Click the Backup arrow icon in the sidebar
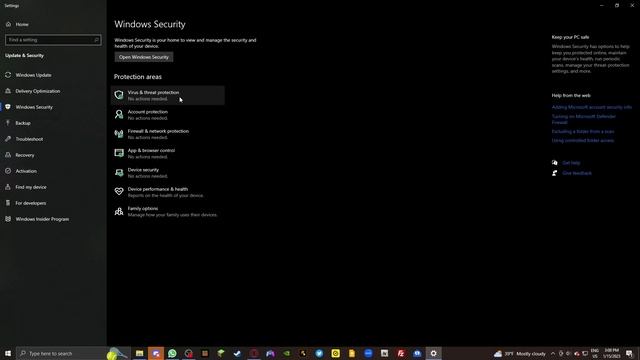The height and width of the screenshot is (360, 640). (x=8, y=123)
